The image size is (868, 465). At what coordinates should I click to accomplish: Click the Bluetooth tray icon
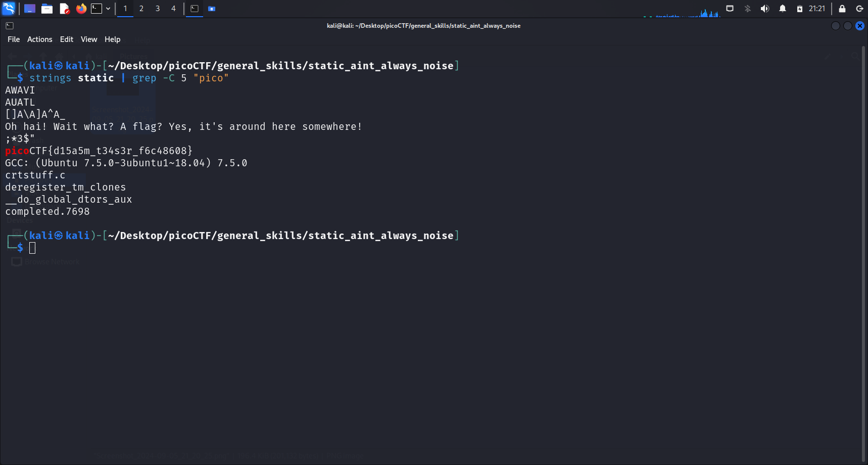(748, 9)
